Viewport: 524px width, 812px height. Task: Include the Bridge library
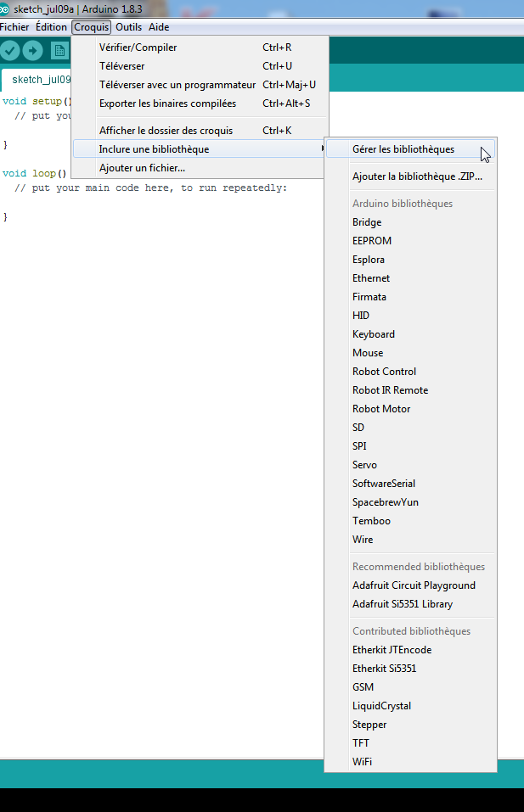click(x=410, y=222)
